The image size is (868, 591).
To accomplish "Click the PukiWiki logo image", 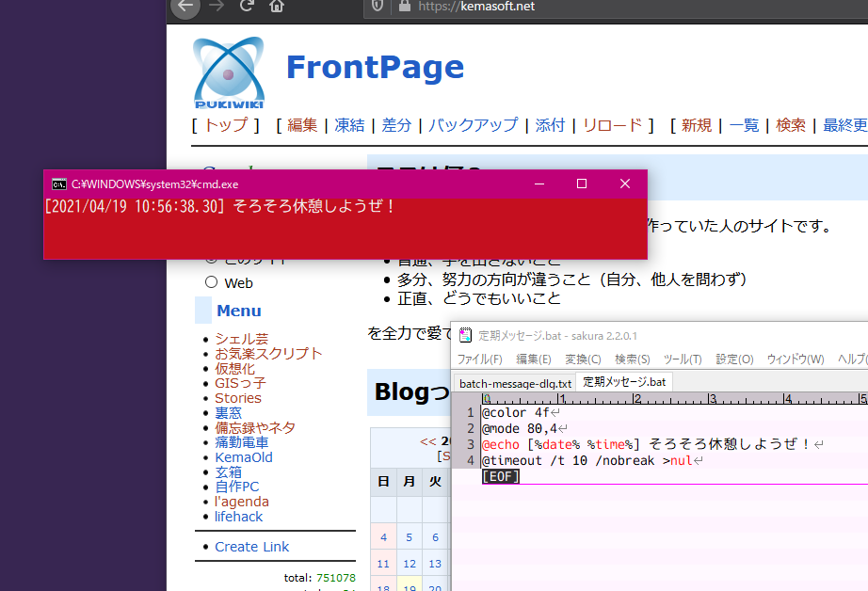I will [x=228, y=72].
